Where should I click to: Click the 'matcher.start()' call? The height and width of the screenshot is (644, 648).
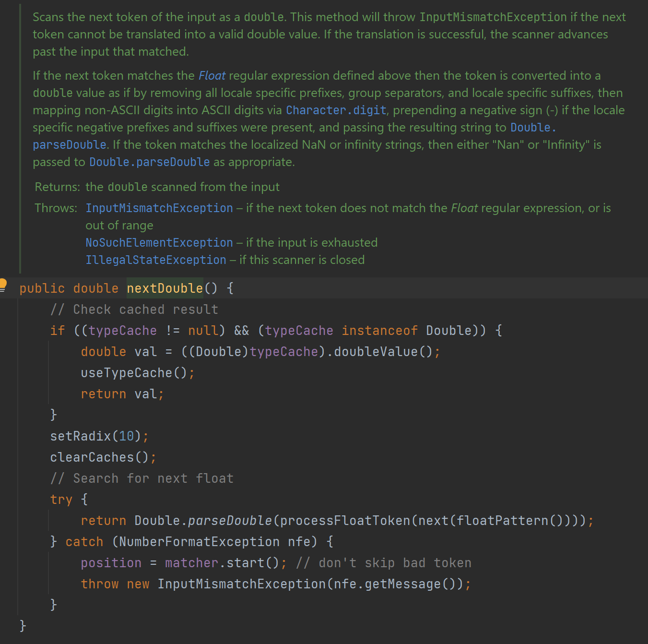pos(222,563)
